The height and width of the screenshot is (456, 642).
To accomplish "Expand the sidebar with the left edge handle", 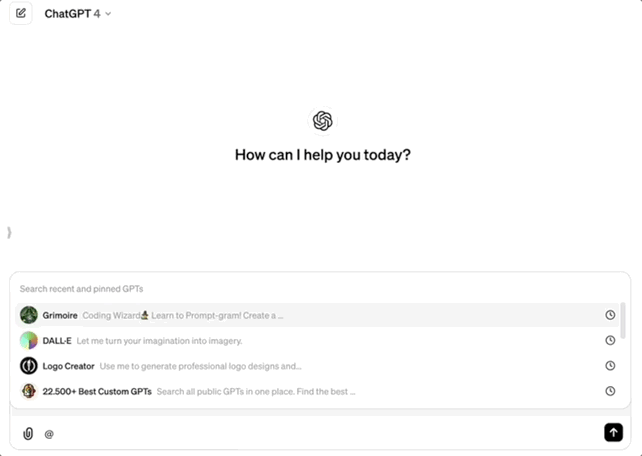I will click(9, 232).
